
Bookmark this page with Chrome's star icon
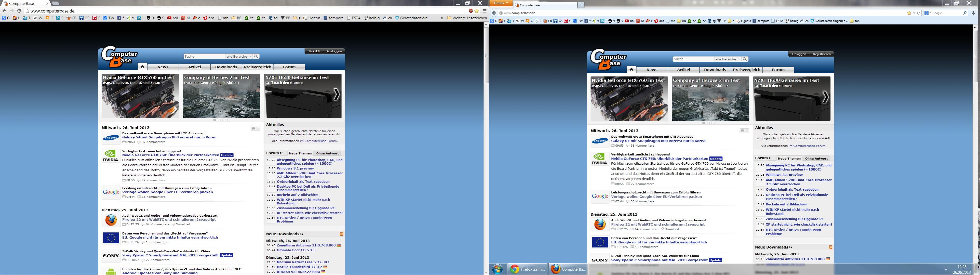pyautogui.click(x=477, y=11)
